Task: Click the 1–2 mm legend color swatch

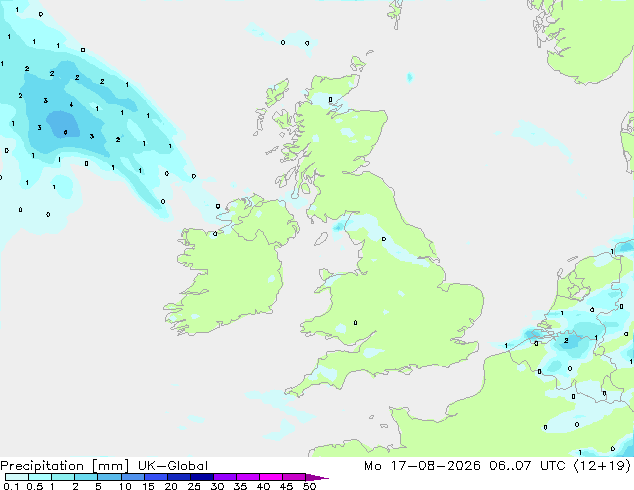Action: 63,477
